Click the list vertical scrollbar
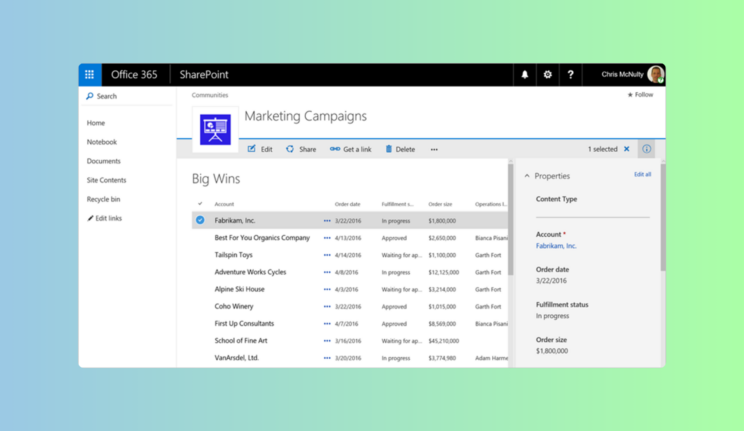The image size is (744, 431). click(511, 218)
